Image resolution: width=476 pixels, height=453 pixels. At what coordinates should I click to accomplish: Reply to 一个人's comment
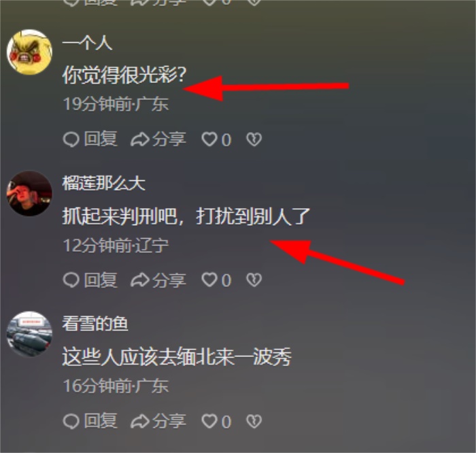coord(90,139)
